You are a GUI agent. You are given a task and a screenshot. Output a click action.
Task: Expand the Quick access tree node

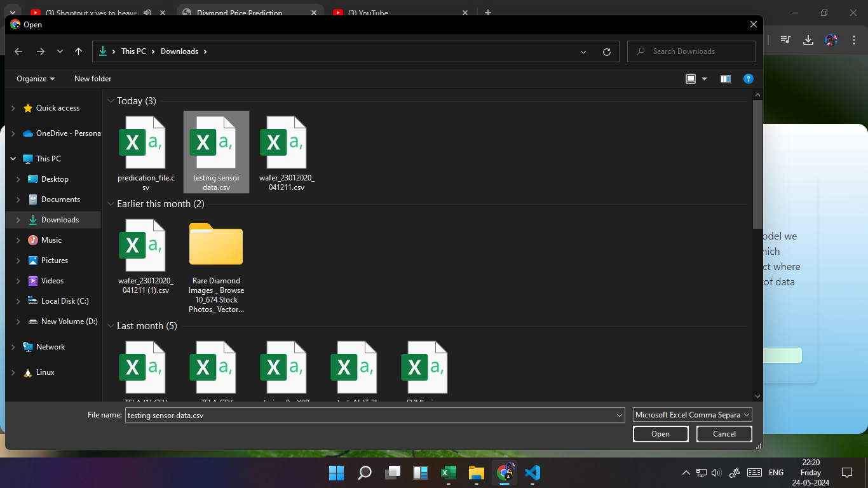tap(13, 109)
